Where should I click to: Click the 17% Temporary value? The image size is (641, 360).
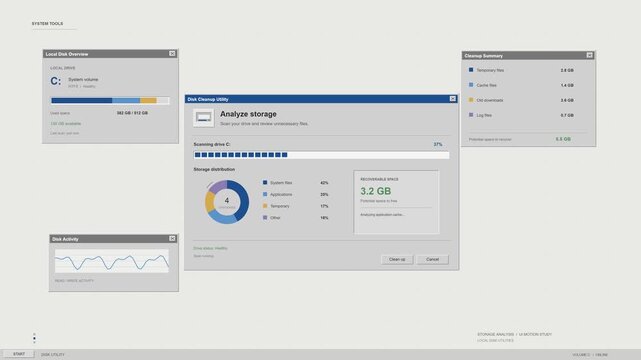(x=324, y=206)
